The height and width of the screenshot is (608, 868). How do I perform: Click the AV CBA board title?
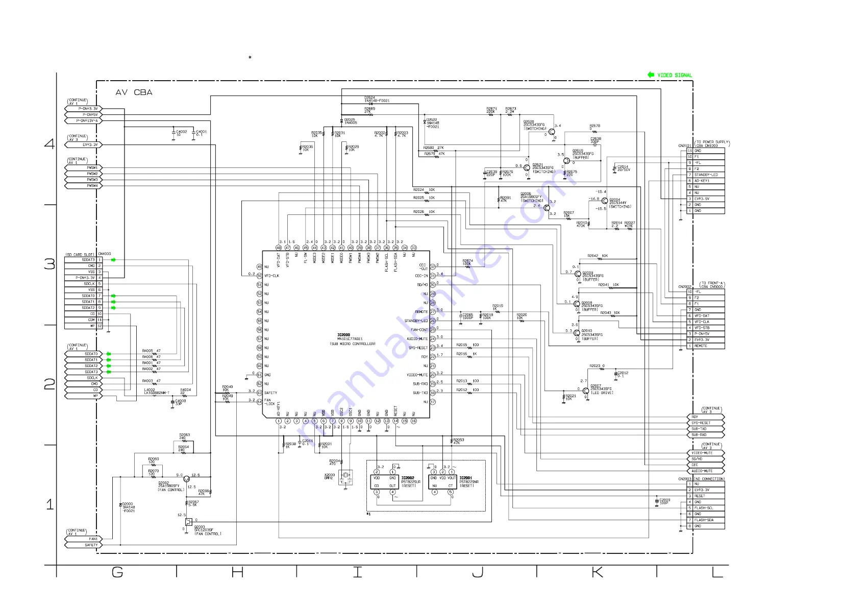134,92
